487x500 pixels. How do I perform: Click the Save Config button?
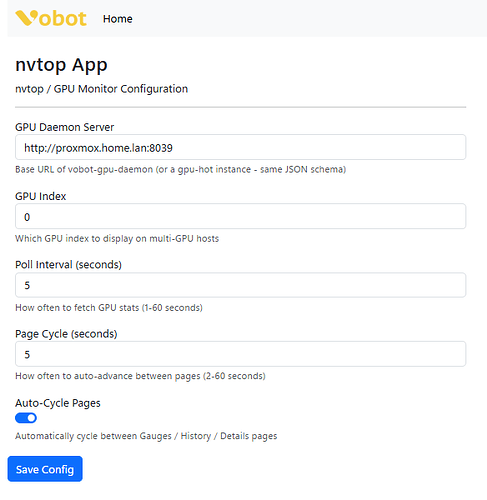[45, 469]
